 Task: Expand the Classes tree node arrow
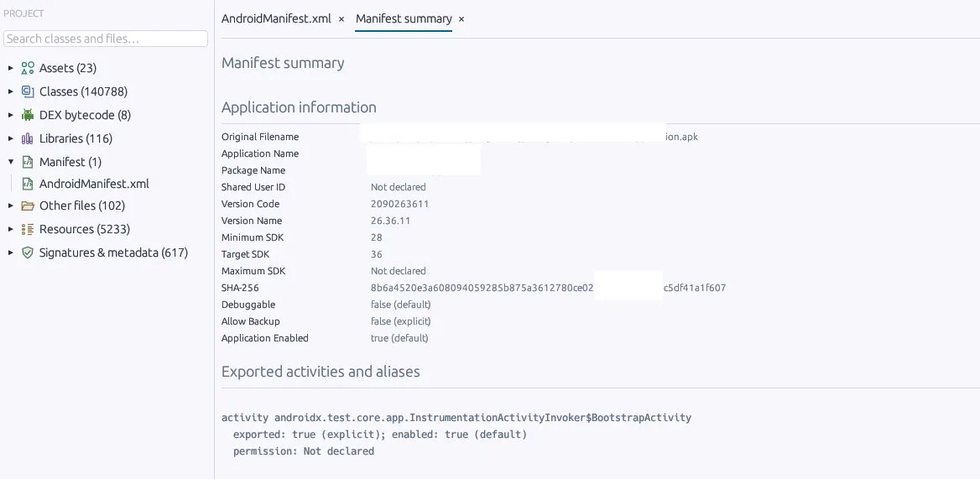click(x=11, y=91)
